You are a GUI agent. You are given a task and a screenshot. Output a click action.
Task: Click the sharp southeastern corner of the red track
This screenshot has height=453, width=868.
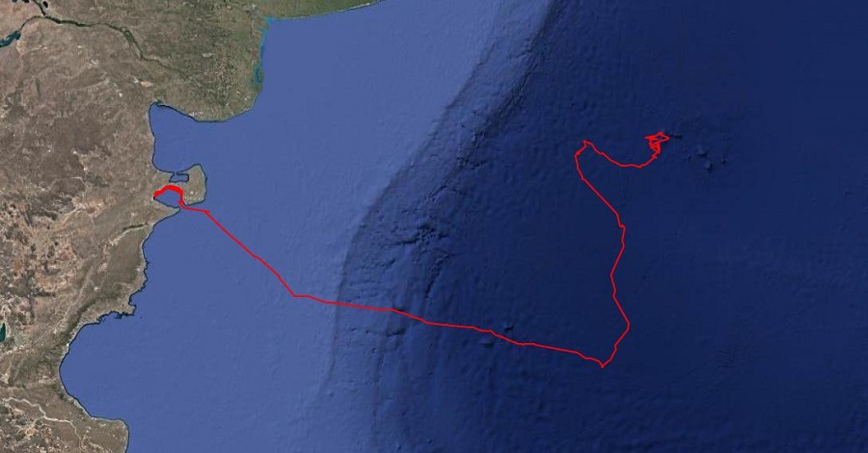602,365
